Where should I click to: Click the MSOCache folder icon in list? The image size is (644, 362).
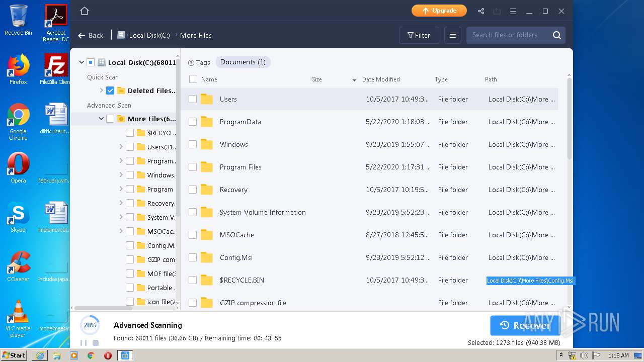pyautogui.click(x=207, y=235)
